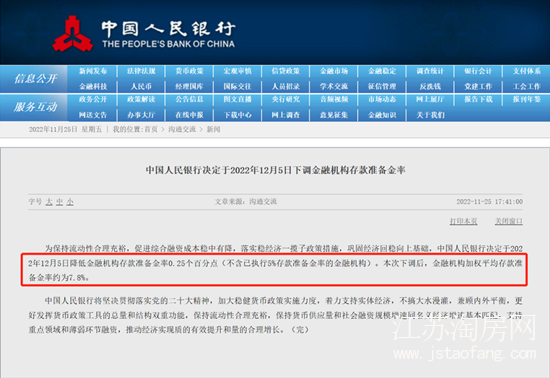Select 学术交流 in navigation

334,86
